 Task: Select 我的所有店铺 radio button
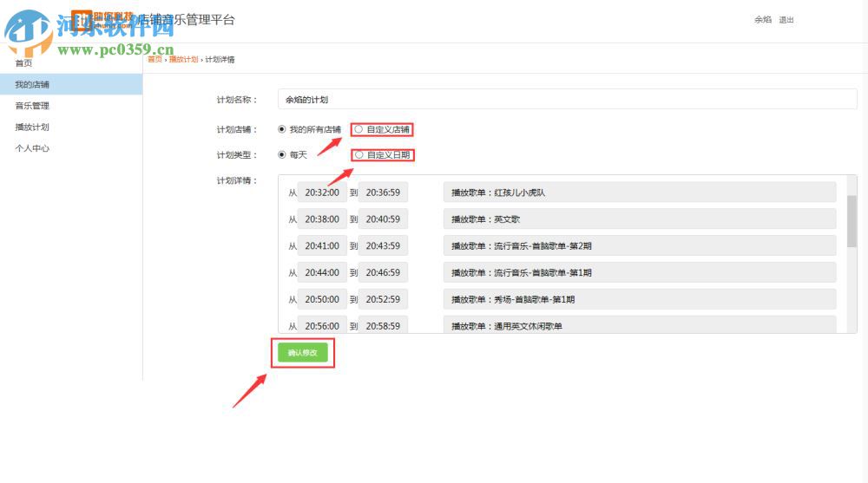tap(282, 129)
